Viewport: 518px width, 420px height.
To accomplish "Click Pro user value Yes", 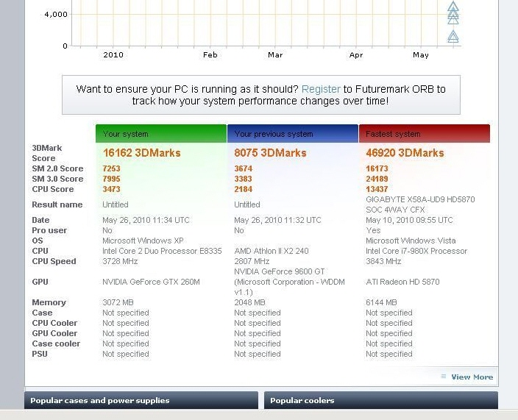I will coord(373,230).
